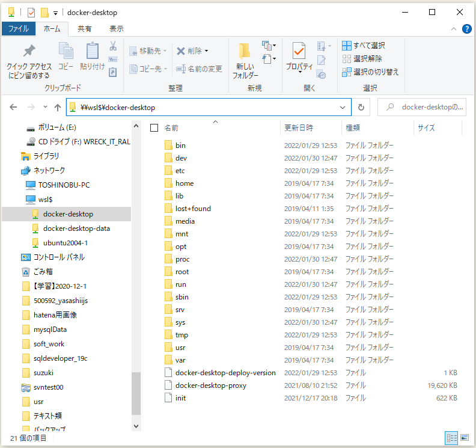
Task: Click Invert Selection (選択の切り替え)
Action: pyautogui.click(x=370, y=72)
